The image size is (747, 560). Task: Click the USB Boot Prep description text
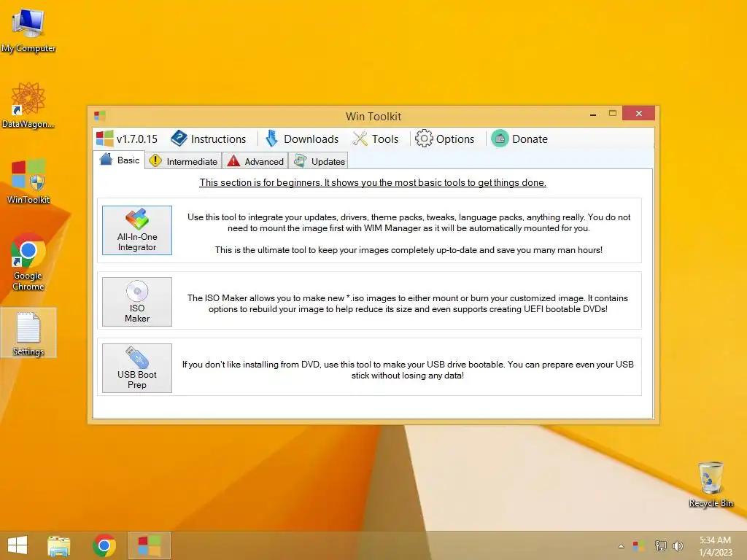coord(408,370)
